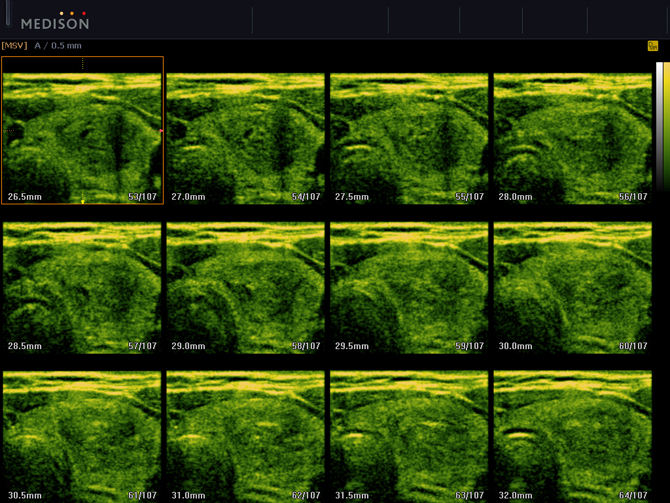Select the slice thumbnail labeled 64/107
This screenshot has height=503, width=670.
click(573, 437)
